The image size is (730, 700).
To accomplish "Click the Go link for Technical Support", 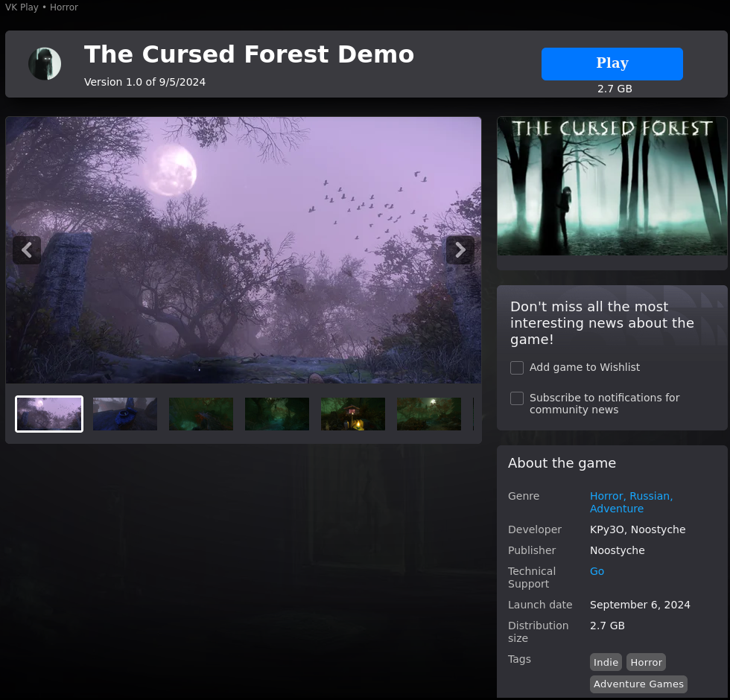I will (x=596, y=570).
